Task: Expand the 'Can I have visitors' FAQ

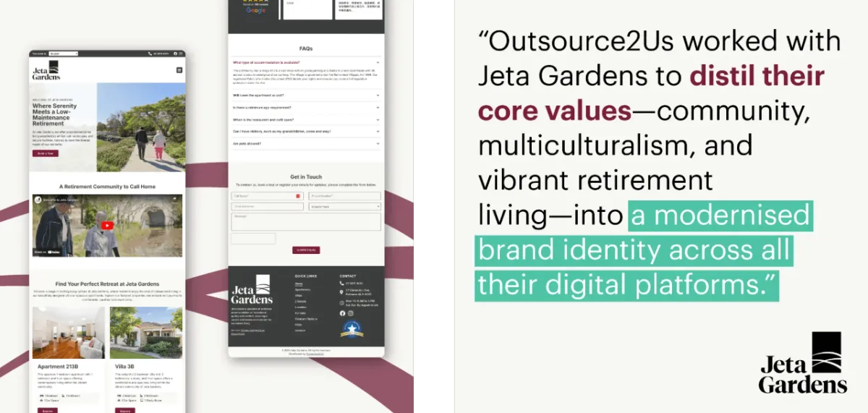Action: pyautogui.click(x=306, y=131)
